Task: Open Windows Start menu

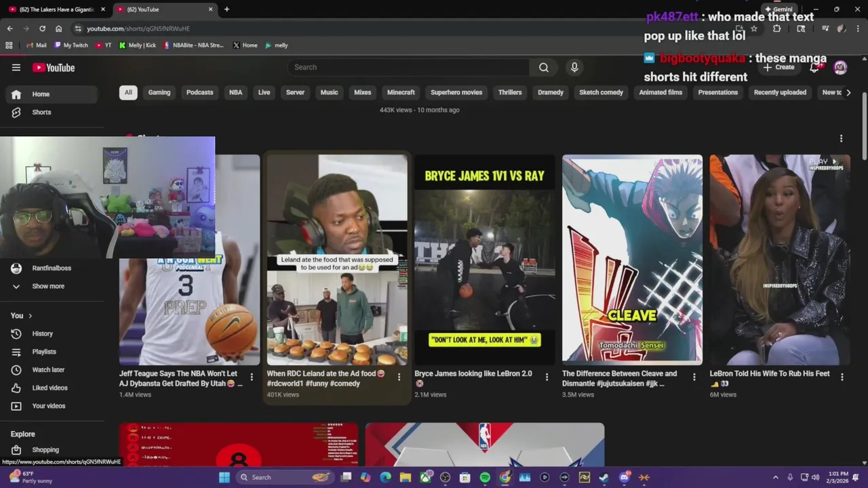Action: pyautogui.click(x=224, y=477)
